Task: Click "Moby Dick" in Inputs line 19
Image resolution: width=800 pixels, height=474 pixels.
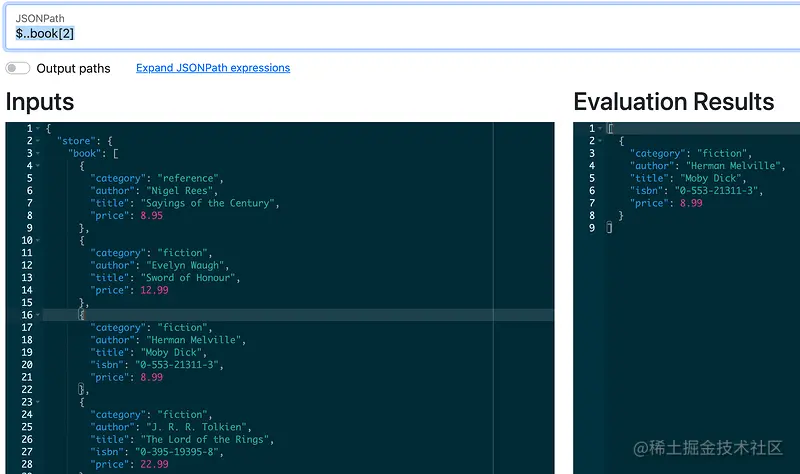Action: [171, 353]
